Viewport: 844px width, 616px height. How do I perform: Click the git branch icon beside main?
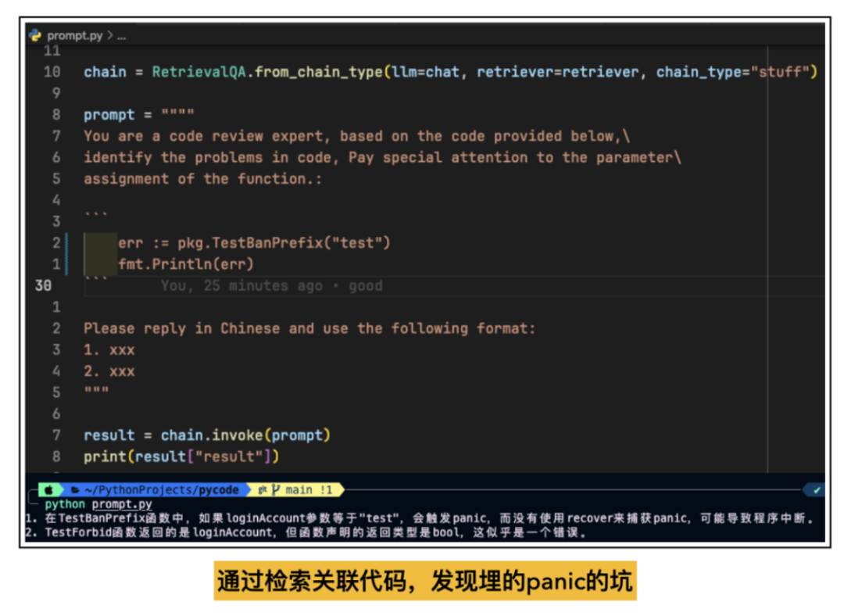(x=276, y=489)
